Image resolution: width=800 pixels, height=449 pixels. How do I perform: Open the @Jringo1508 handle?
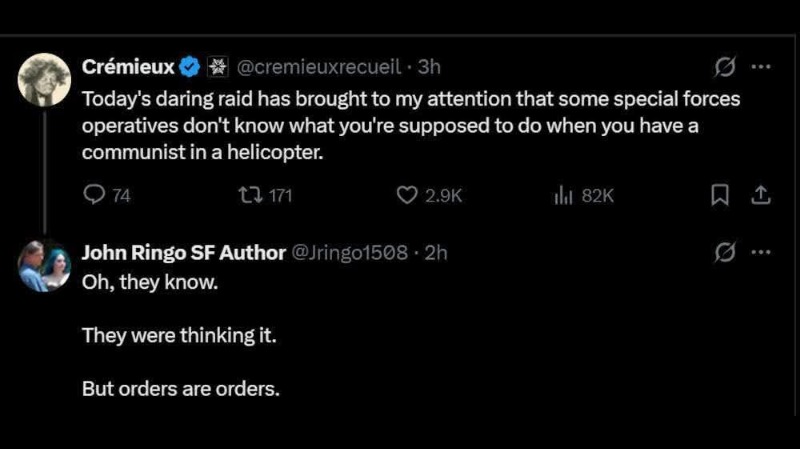tap(349, 252)
